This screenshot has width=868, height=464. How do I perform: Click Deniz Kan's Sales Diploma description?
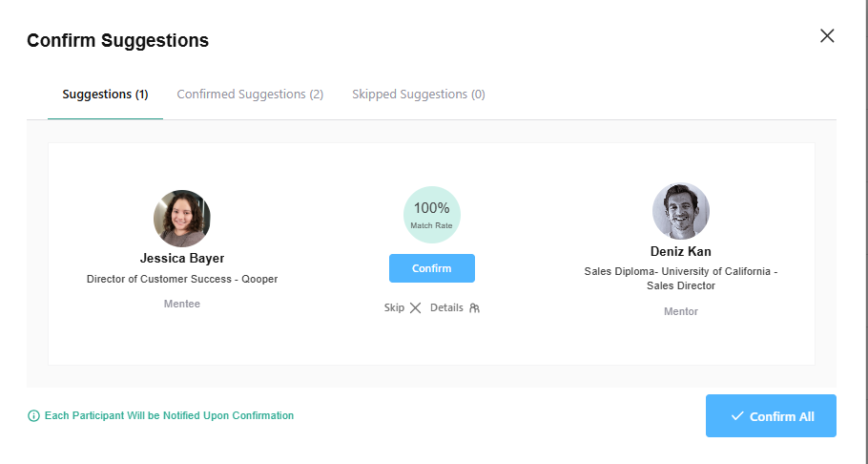point(680,279)
